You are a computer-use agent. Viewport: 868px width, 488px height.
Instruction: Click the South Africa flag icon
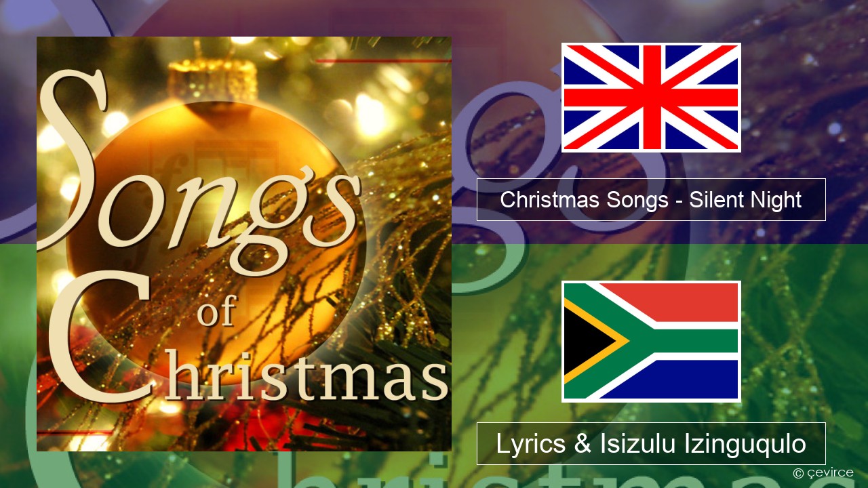pyautogui.click(x=651, y=342)
